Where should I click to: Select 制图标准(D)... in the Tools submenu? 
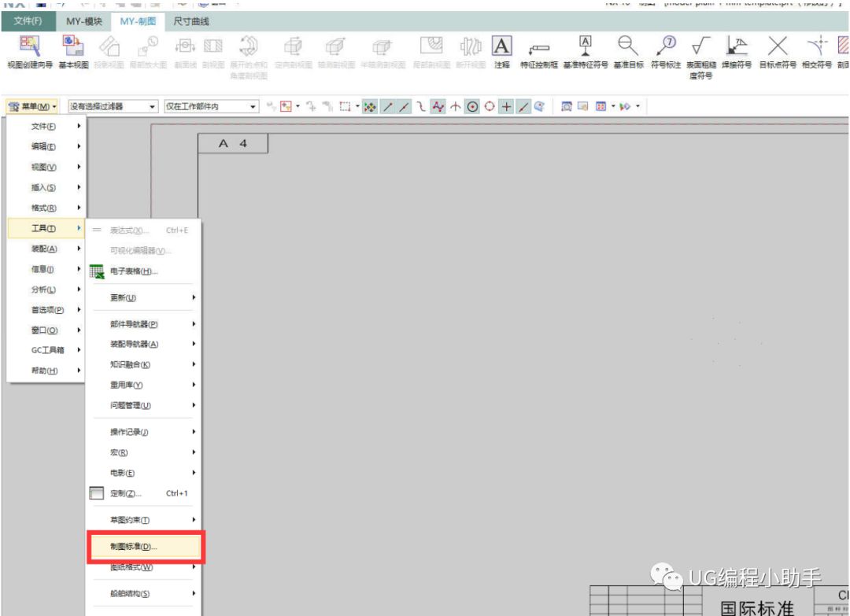(146, 547)
